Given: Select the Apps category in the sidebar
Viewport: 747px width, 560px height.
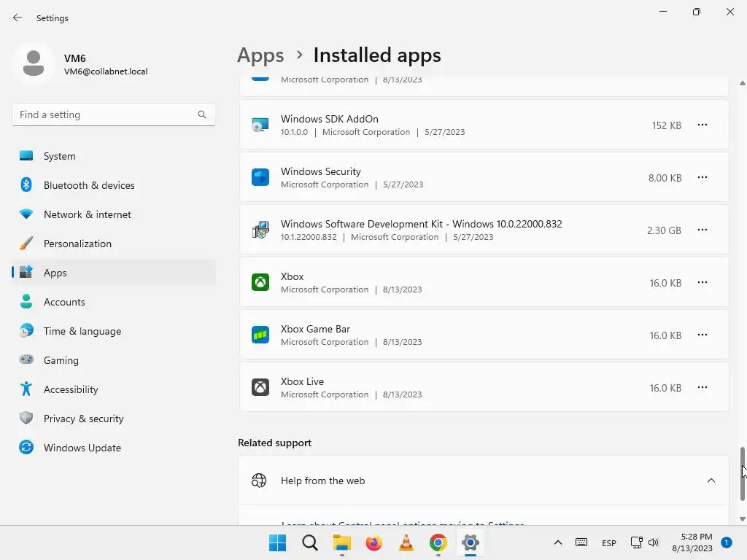Looking at the screenshot, I should pos(114,273).
